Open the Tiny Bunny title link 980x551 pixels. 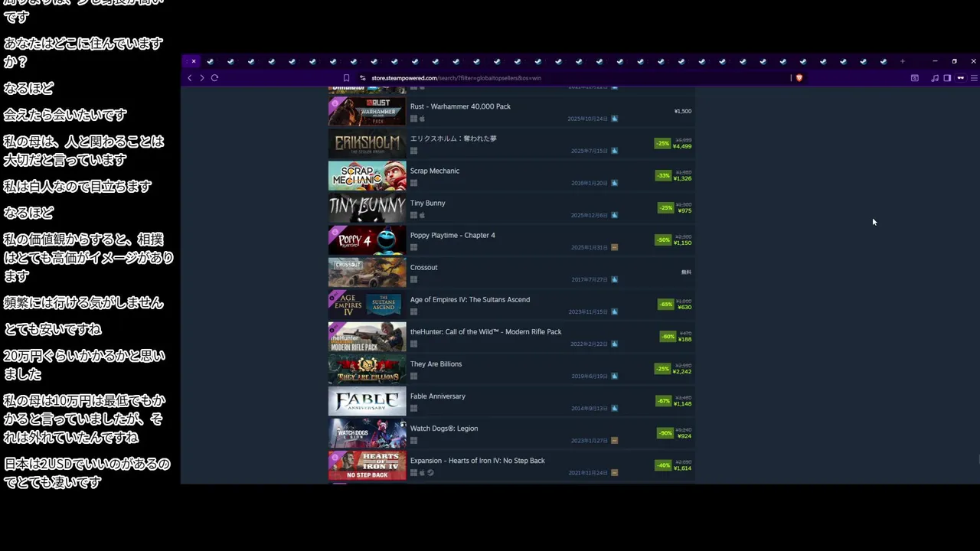tap(427, 203)
